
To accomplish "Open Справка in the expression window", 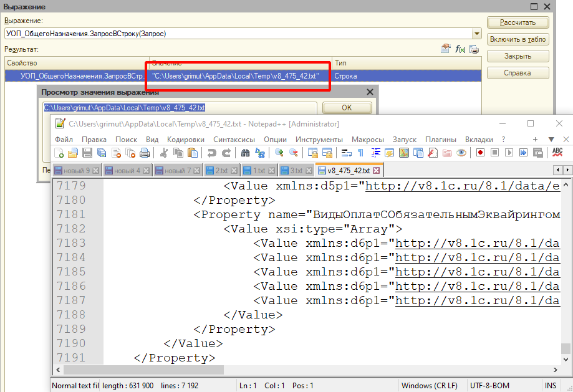I will (x=518, y=73).
